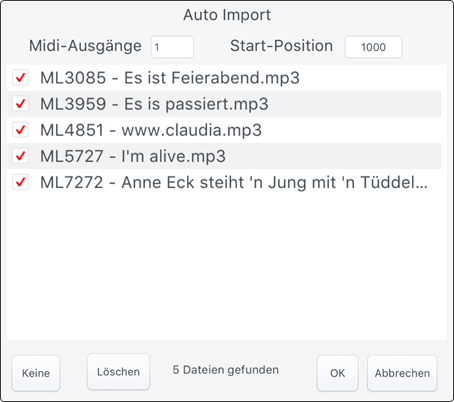This screenshot has width=454, height=402.
Task: Choose the ML7272 - Anne Eck steiht row
Action: pyautogui.click(x=224, y=182)
